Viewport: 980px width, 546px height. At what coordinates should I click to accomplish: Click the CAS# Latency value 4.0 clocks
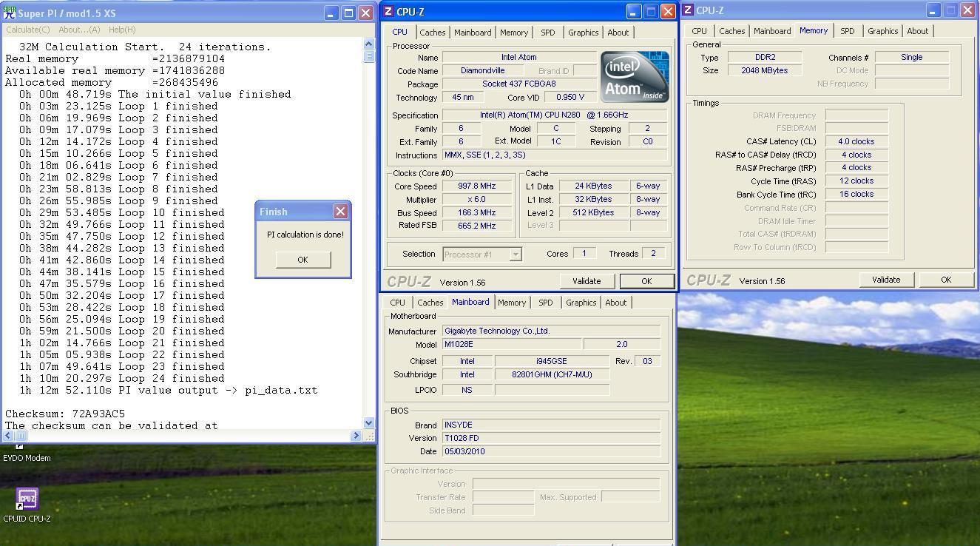(x=856, y=141)
